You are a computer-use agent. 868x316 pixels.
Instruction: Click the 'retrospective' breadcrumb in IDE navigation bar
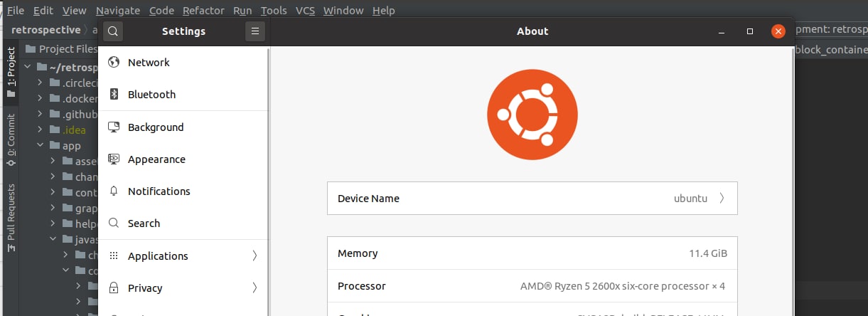click(45, 30)
